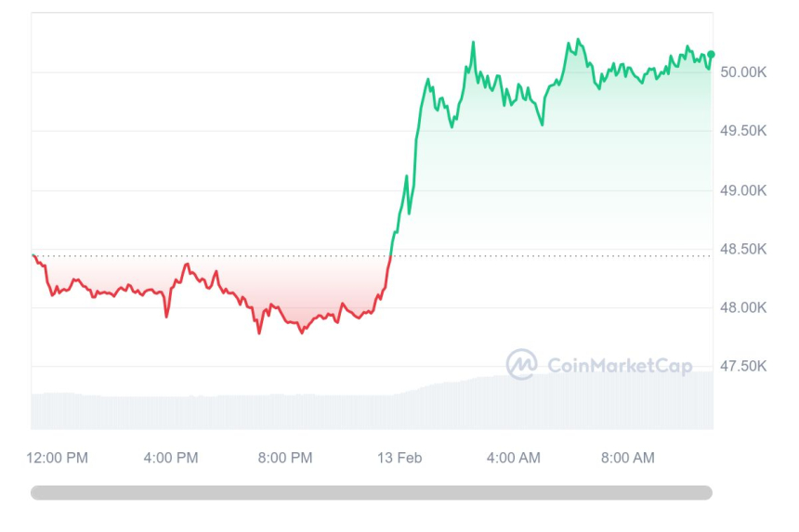Viewport: 799px width, 532px height.
Task: Select the 8:00 PM time axis label
Action: pos(284,458)
